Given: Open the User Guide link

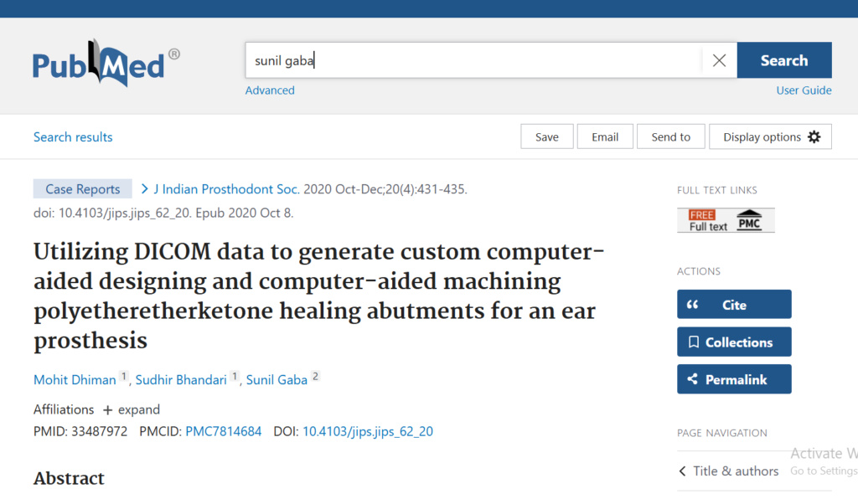Looking at the screenshot, I should (804, 90).
